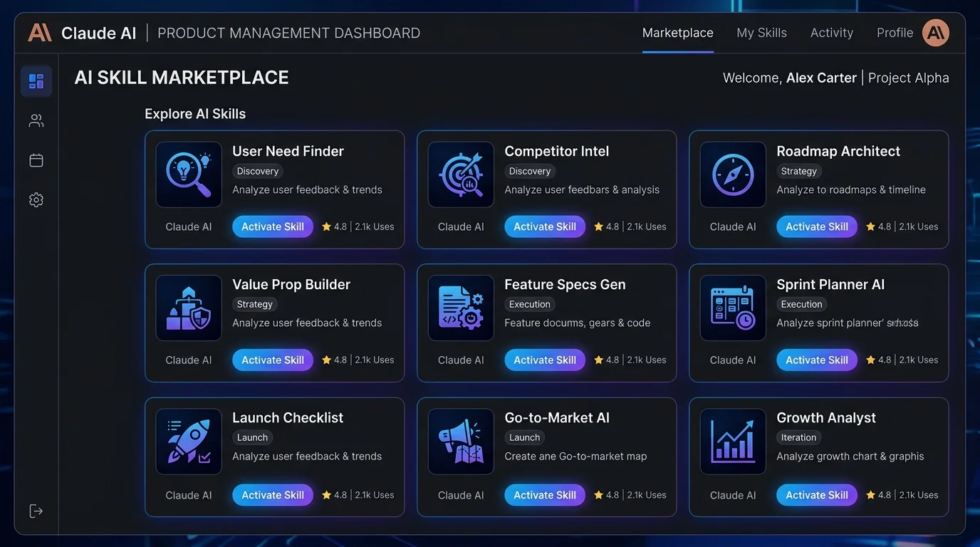Click the Launch tag on Launch Checklist
Image resolution: width=980 pixels, height=547 pixels.
(x=253, y=437)
